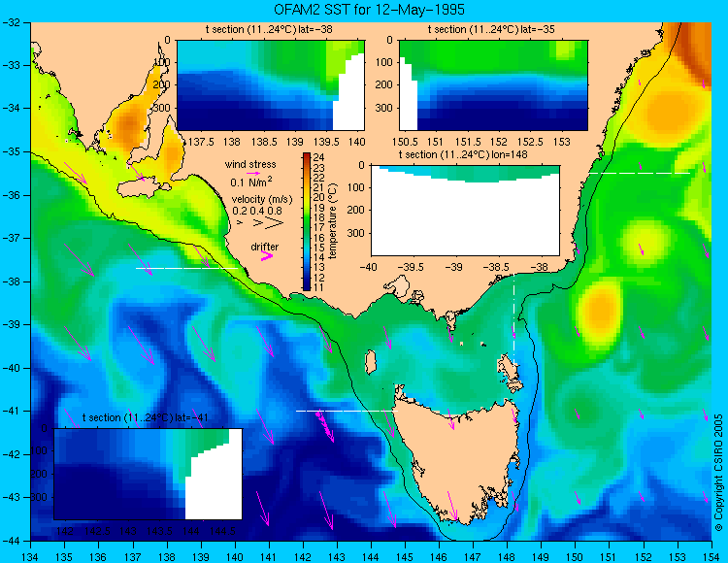Click the vertical dashed section line at longitude 148

[513, 320]
